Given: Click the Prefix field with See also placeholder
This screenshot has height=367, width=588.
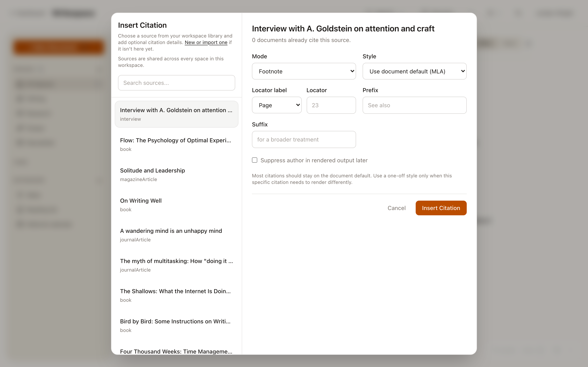Looking at the screenshot, I should click(414, 105).
